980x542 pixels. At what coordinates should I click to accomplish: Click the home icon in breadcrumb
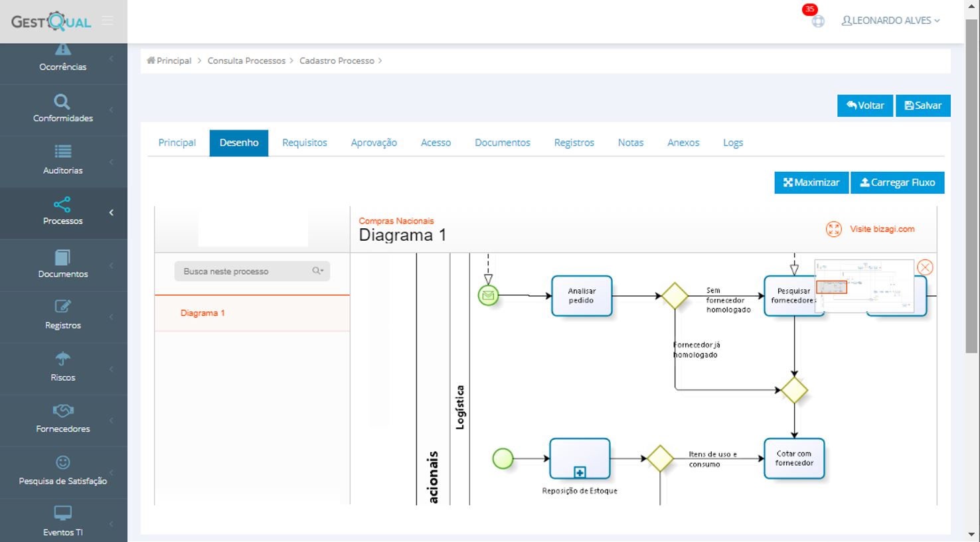(151, 60)
